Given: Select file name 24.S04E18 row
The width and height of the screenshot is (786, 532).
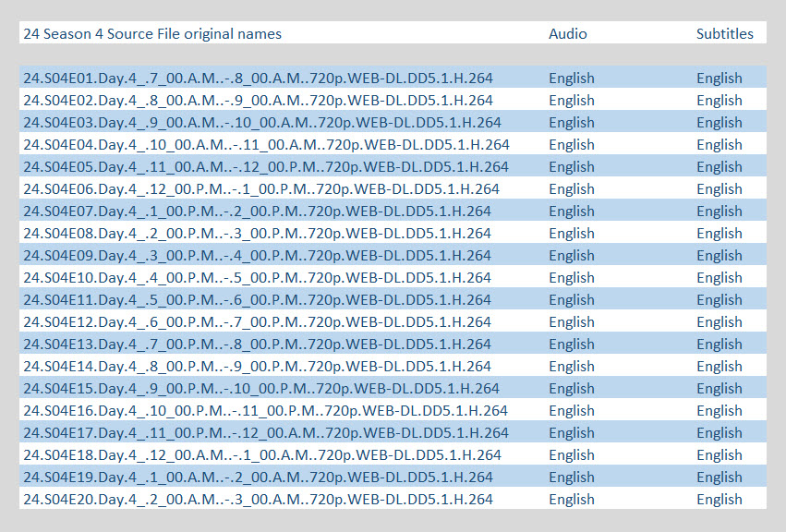Looking at the screenshot, I should [x=262, y=454].
